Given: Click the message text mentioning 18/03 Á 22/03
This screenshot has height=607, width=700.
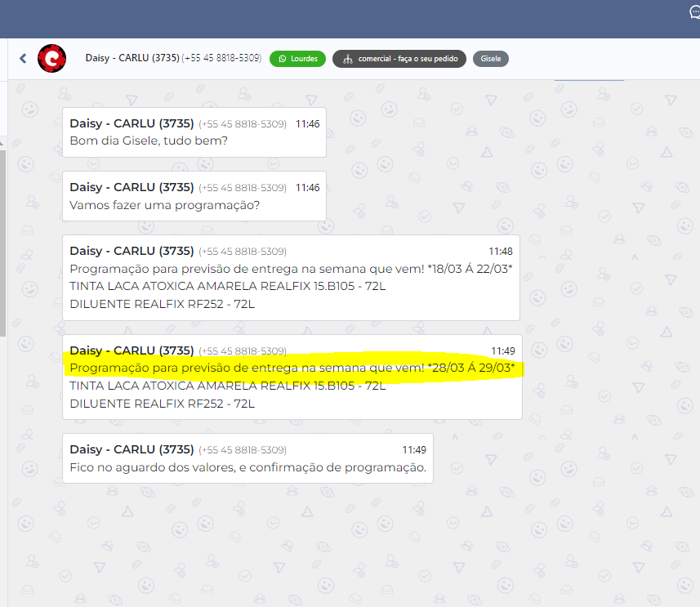Looking at the screenshot, I should (x=291, y=269).
